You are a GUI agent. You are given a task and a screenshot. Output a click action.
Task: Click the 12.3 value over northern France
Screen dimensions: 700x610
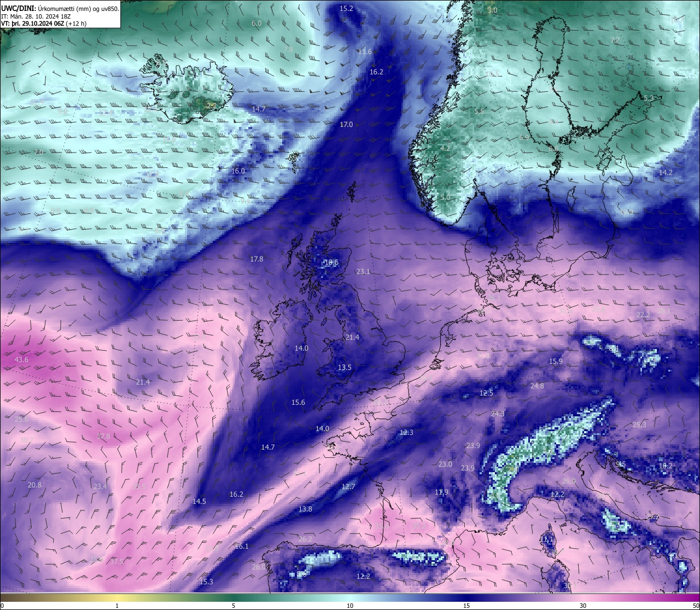[406, 433]
